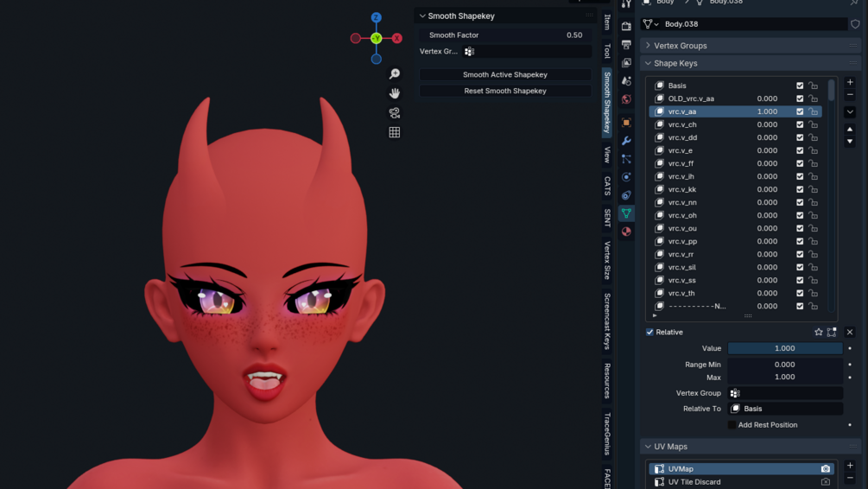The height and width of the screenshot is (489, 868).
Task: Toggle checkbox for vrc.v_th shape key
Action: coord(800,294)
